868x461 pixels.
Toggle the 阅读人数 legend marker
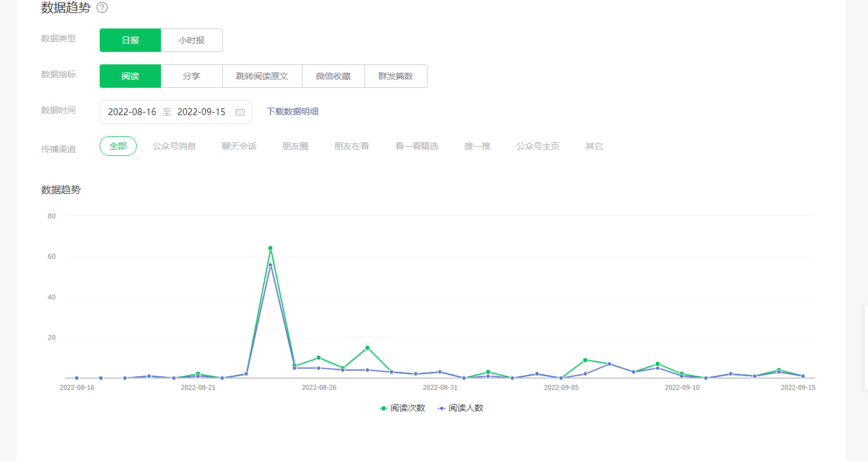[x=442, y=408]
